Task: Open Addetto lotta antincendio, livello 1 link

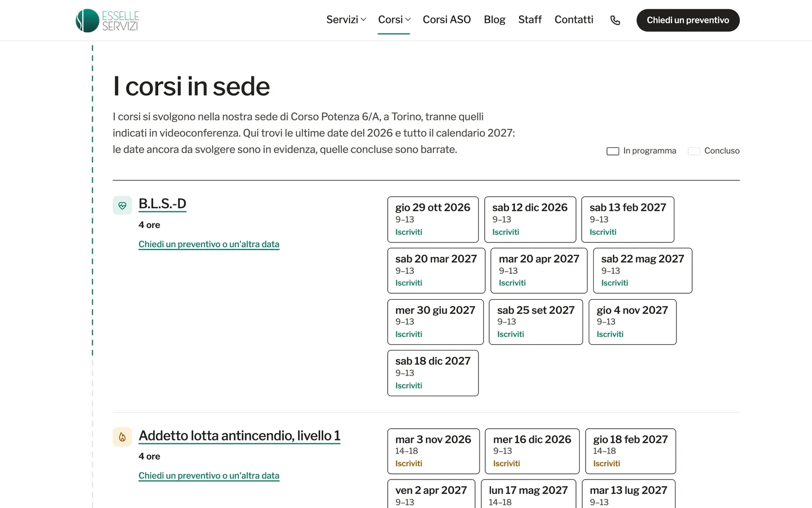Action: click(x=240, y=436)
